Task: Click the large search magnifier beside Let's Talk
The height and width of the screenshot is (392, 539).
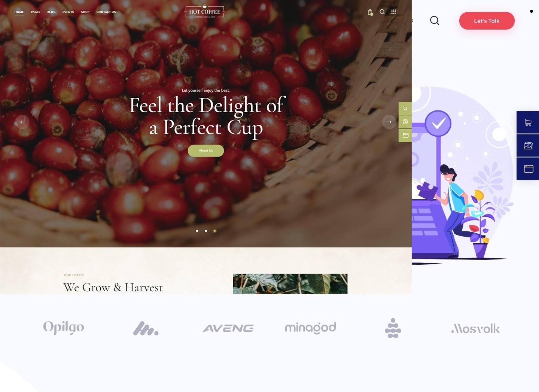Action: pos(435,20)
